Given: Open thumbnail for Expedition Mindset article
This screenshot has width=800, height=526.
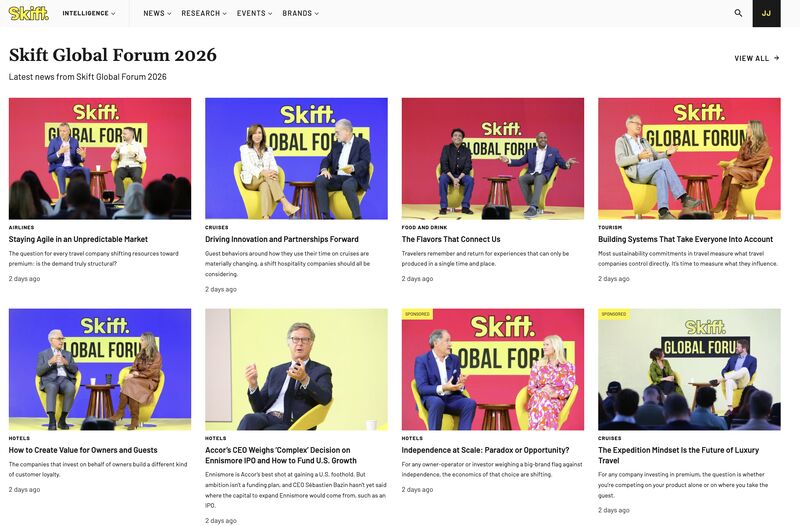Looking at the screenshot, I should click(x=689, y=369).
